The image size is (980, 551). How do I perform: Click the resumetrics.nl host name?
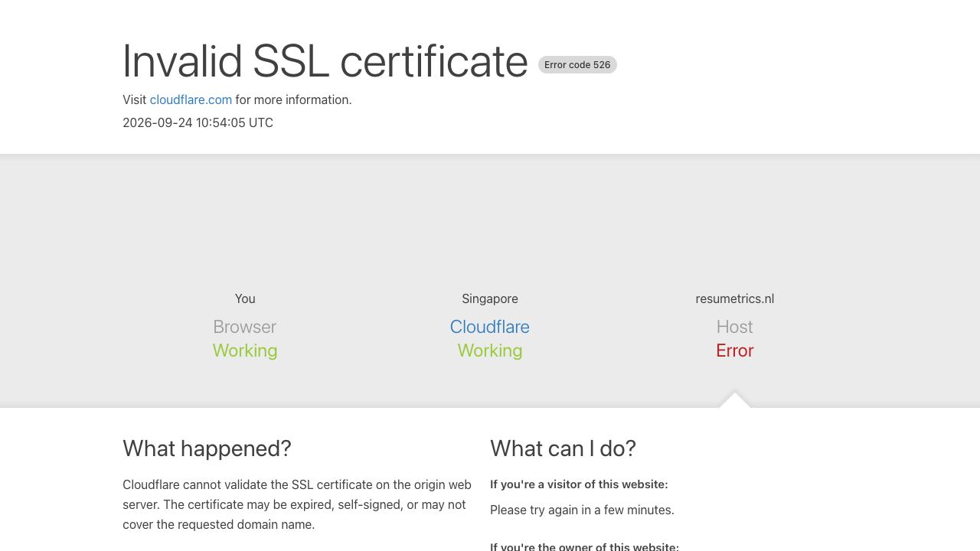(x=735, y=298)
